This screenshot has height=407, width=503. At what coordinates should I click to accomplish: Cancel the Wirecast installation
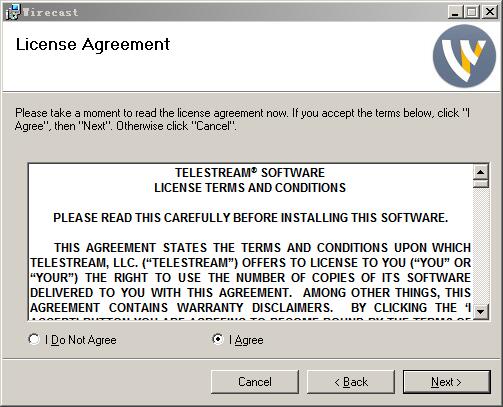pos(255,382)
